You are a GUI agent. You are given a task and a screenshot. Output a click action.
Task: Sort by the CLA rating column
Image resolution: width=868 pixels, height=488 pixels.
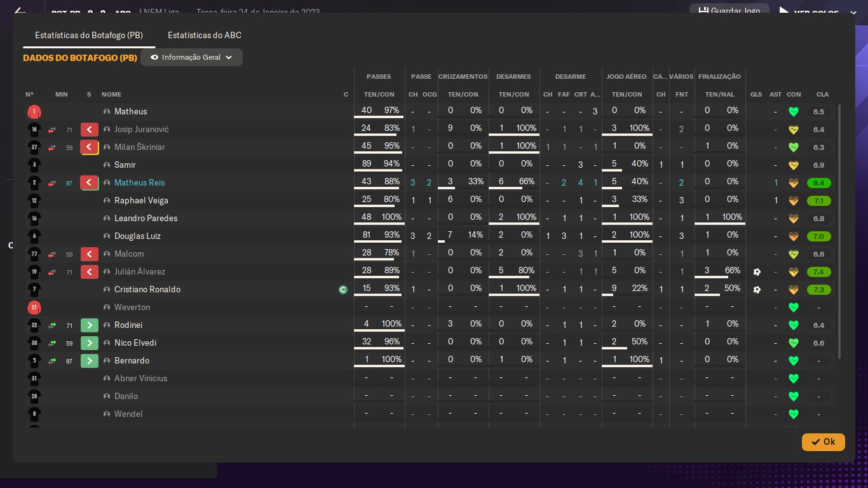822,95
